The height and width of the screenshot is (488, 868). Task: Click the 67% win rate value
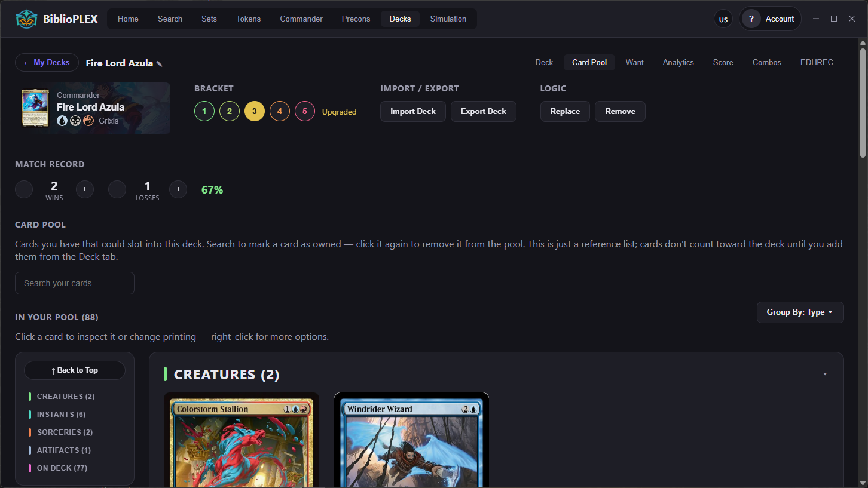point(212,190)
